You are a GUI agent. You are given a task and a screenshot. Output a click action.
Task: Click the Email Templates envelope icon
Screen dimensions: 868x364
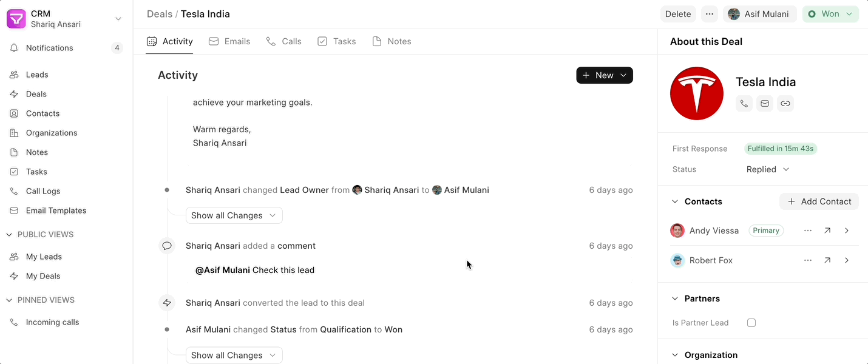pyautogui.click(x=14, y=211)
